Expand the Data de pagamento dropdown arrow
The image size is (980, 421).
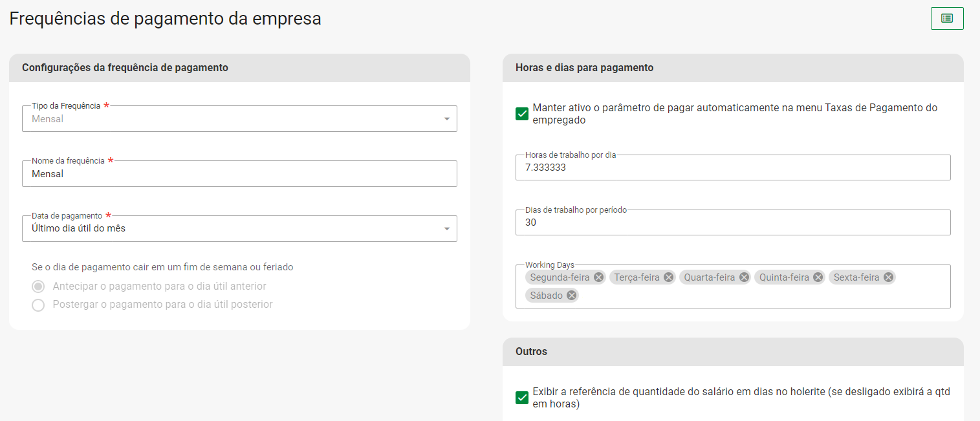446,229
